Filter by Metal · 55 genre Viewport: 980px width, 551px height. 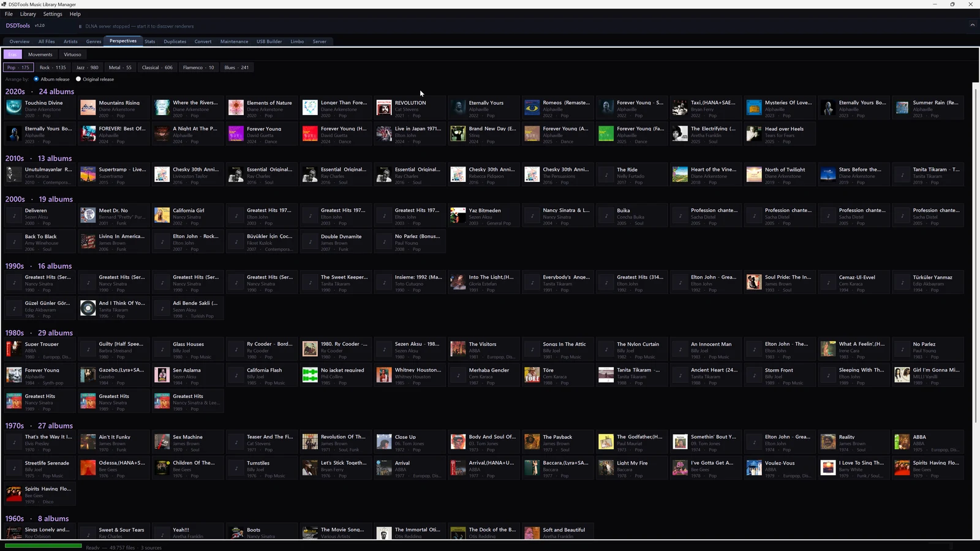pos(120,67)
